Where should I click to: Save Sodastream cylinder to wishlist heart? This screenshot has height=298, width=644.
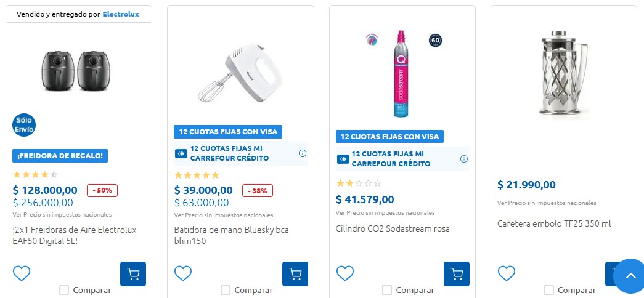coord(345,273)
